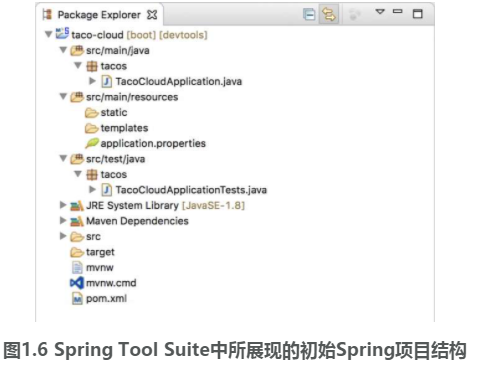Click the templates folder icon
Screen dimensions: 482x368
[x=91, y=128]
